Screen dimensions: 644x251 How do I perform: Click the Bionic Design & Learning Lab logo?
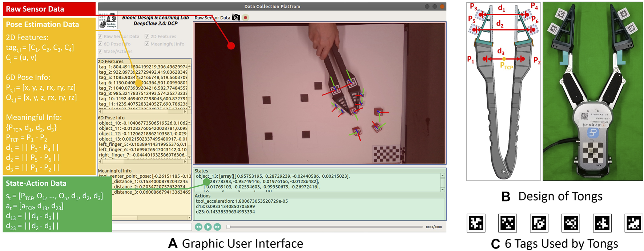[108, 21]
